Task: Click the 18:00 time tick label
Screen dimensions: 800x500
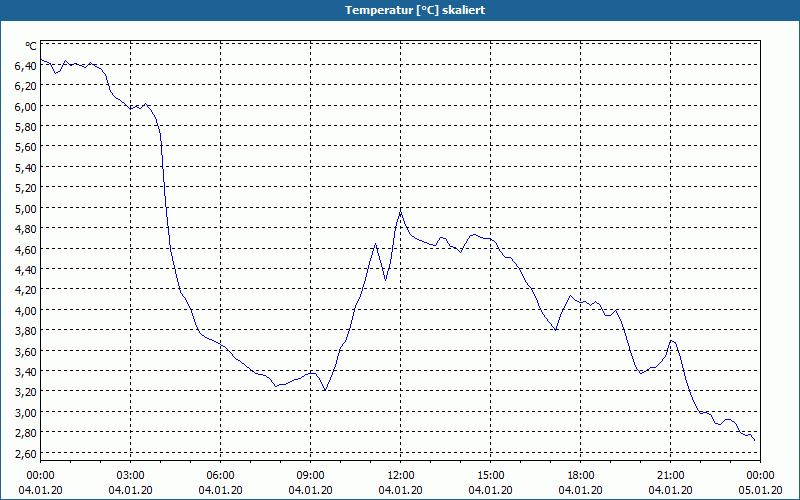Action: [x=581, y=475]
